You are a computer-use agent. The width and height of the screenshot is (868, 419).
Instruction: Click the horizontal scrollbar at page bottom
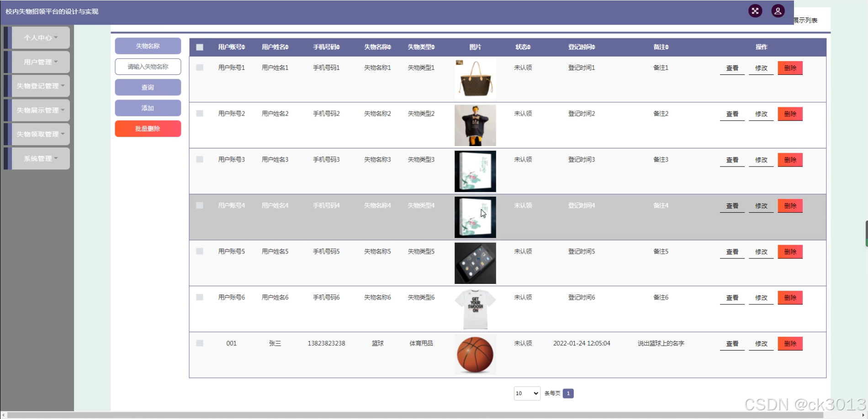415,415
